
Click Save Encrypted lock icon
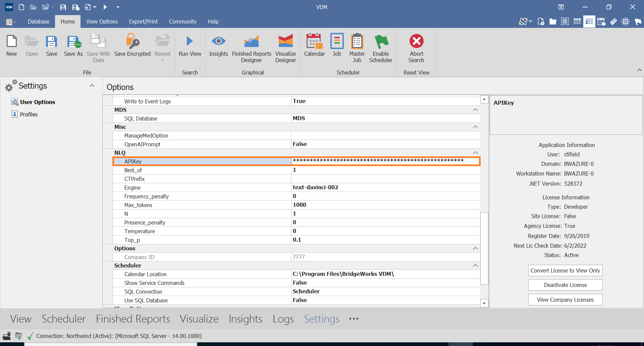point(132,41)
